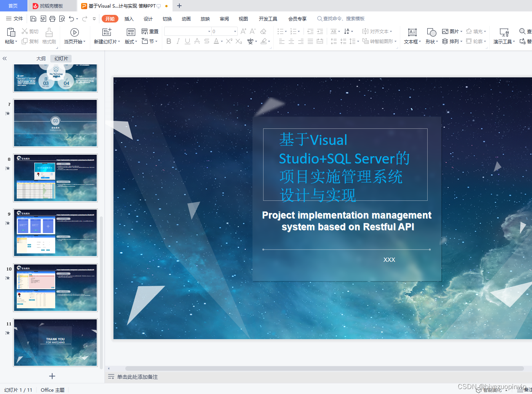
Task: Click the clear formatting eraser icon
Action: pyautogui.click(x=263, y=31)
